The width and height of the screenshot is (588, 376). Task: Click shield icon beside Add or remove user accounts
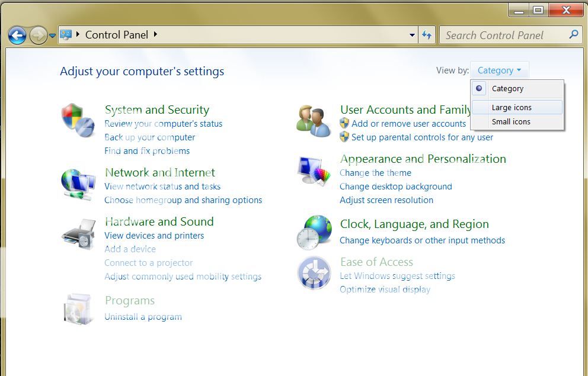[x=344, y=123]
